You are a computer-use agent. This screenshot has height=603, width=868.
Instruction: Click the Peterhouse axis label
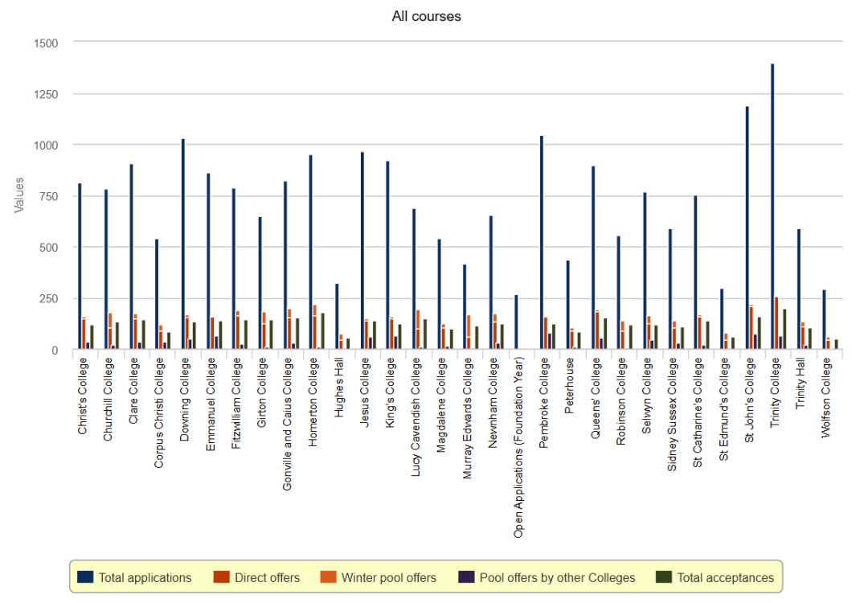(x=569, y=385)
